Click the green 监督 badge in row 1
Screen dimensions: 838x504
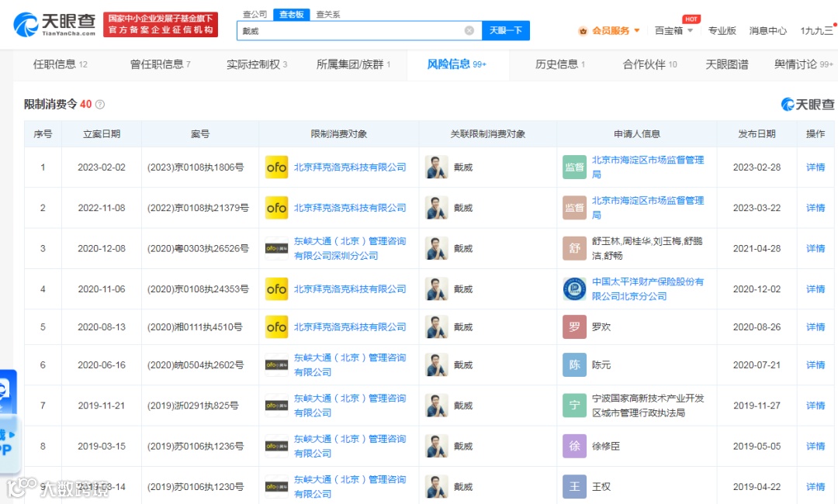tap(574, 167)
